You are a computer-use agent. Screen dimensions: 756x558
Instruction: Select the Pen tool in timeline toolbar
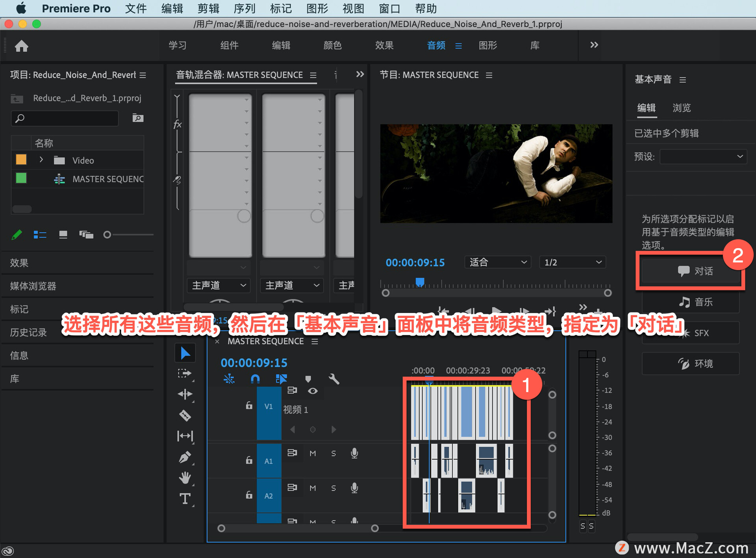click(185, 457)
